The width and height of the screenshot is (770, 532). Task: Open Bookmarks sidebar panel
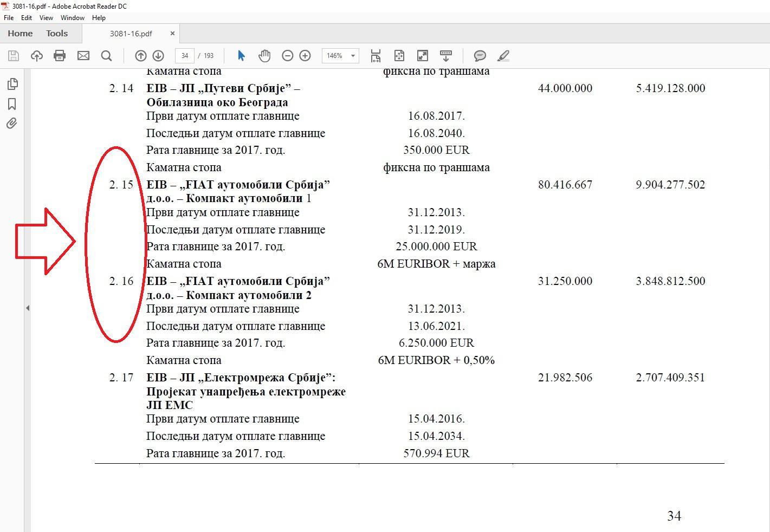[12, 104]
